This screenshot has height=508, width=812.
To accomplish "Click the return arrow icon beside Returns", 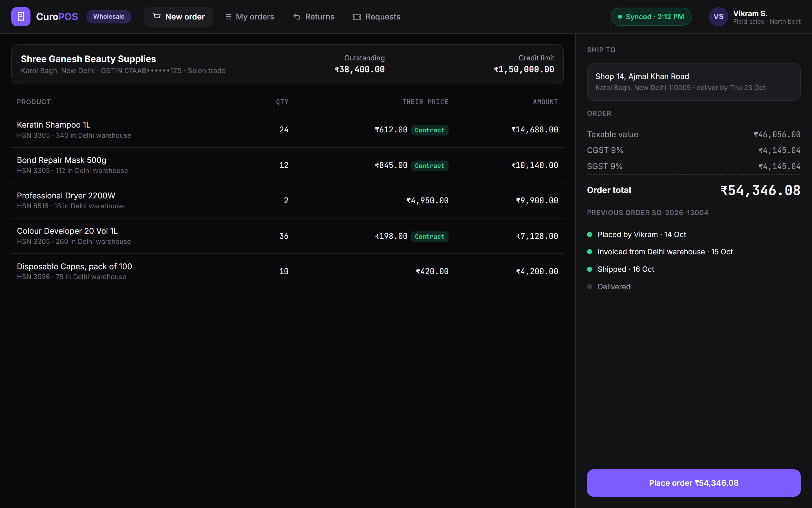I will point(297,16).
